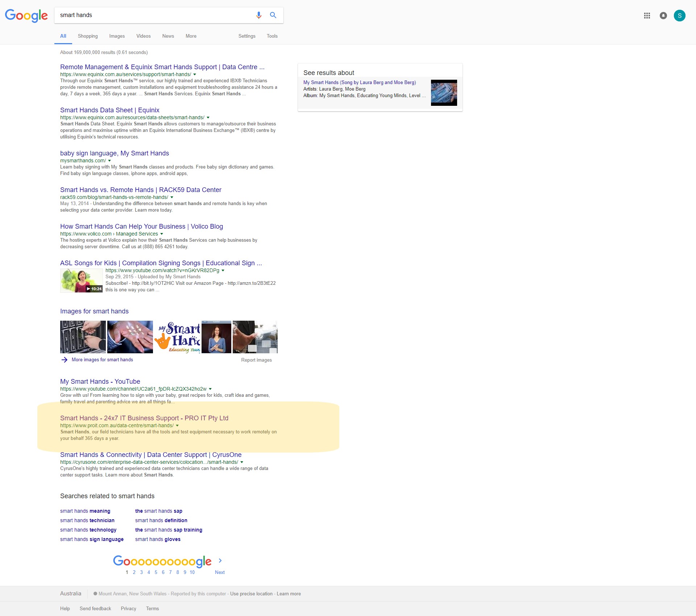Open Remote Management & Equinix Smart Hands result
The image size is (696, 616).
[162, 67]
